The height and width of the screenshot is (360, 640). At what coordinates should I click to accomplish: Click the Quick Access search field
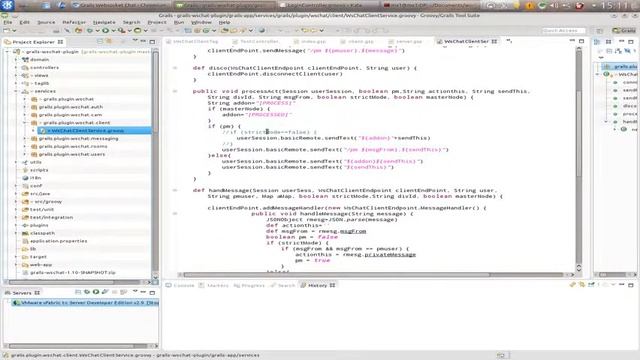[x=563, y=31]
